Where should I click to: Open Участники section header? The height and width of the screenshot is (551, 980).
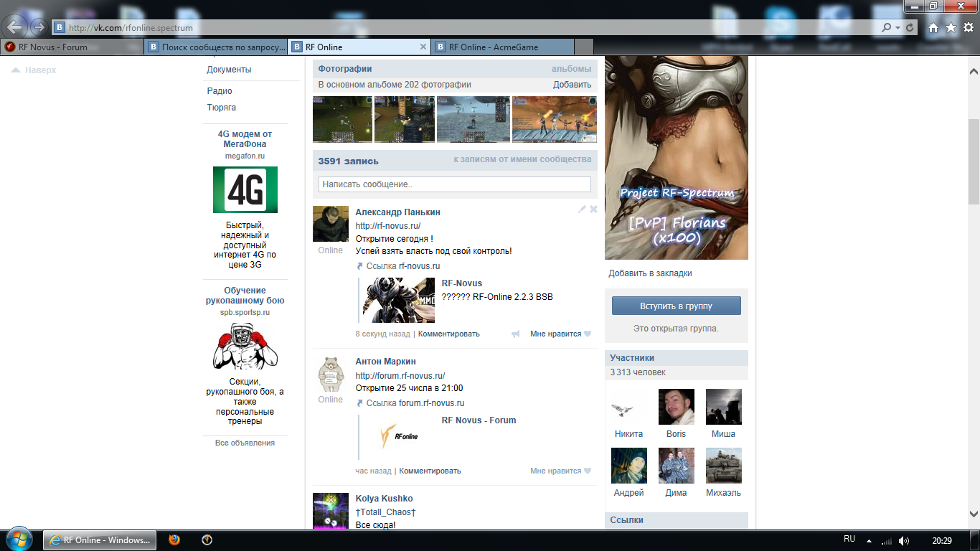677,358
